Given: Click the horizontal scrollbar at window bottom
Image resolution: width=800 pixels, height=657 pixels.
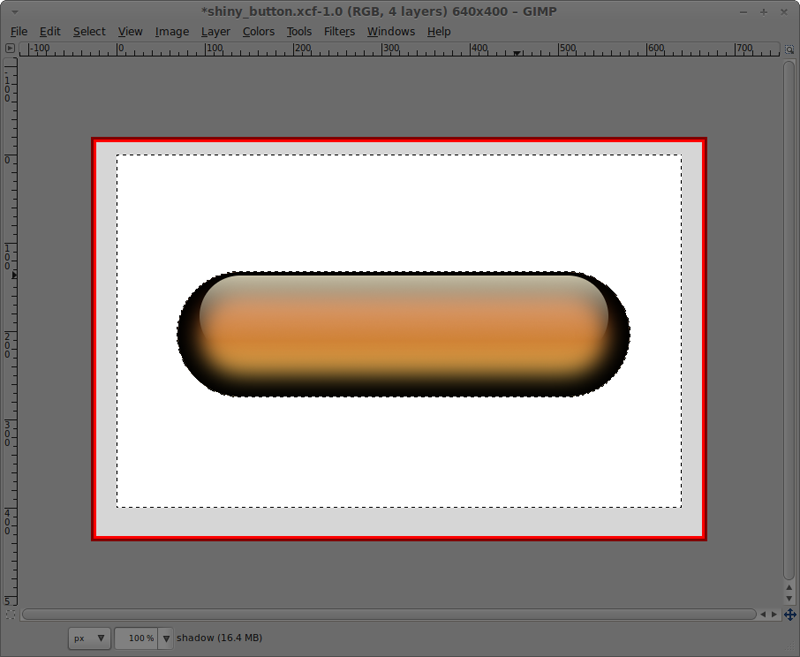Looking at the screenshot, I should click(x=390, y=612).
